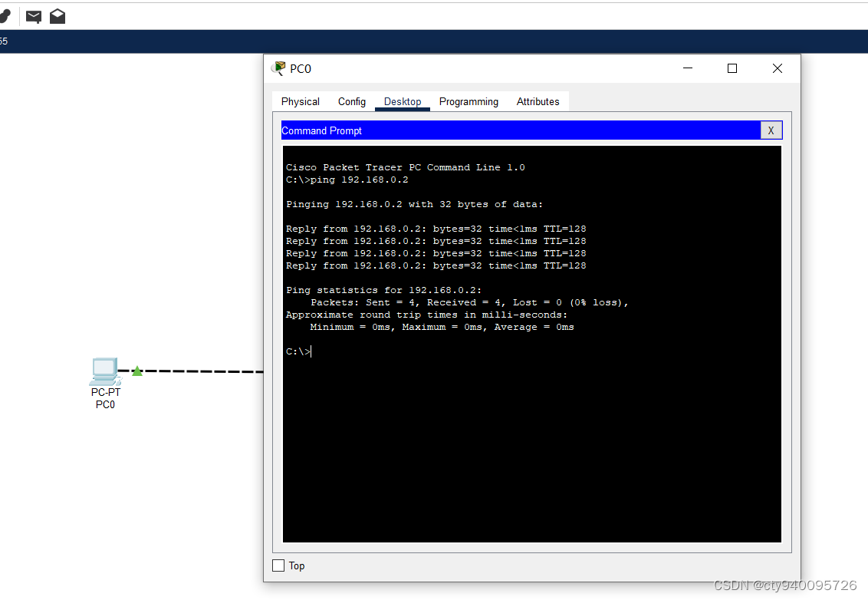Click the PC0 window title icon
The height and width of the screenshot is (600, 868).
[x=278, y=69]
